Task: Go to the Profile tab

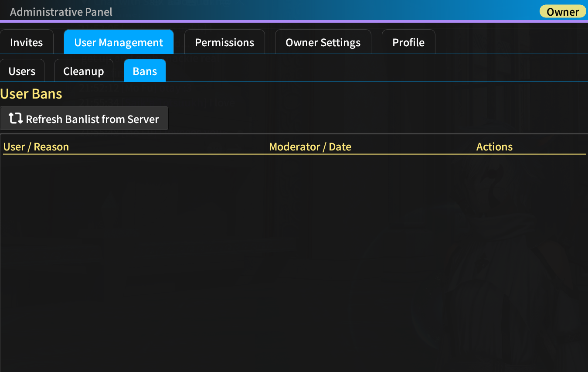Action: click(408, 42)
